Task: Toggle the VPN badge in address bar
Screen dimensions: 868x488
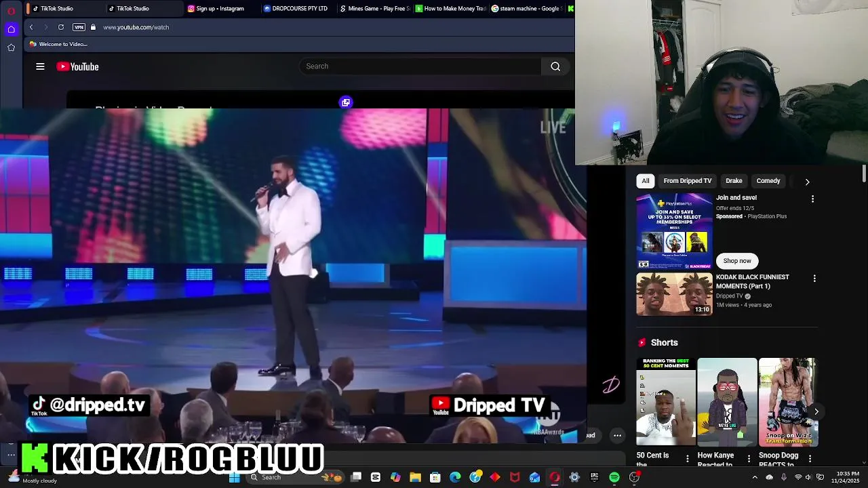Action: coord(79,27)
